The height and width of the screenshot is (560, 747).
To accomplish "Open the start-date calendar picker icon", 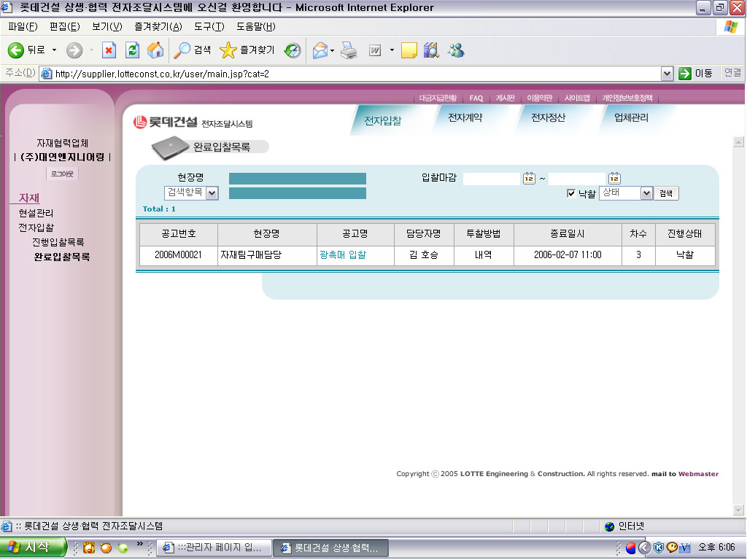I will 529,178.
